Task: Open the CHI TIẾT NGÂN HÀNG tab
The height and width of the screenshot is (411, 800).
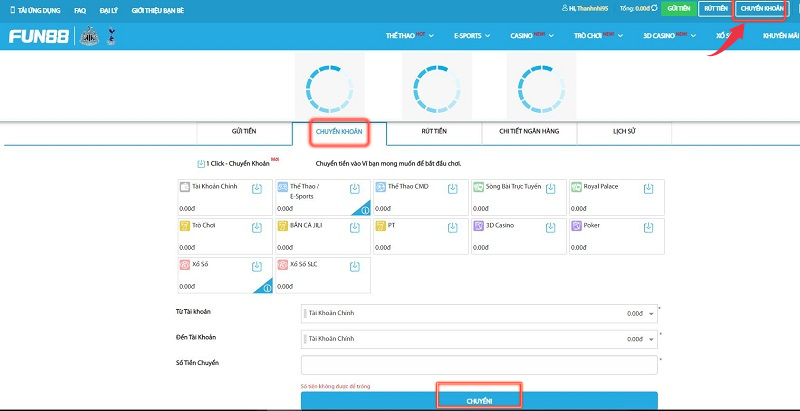Action: (531, 131)
